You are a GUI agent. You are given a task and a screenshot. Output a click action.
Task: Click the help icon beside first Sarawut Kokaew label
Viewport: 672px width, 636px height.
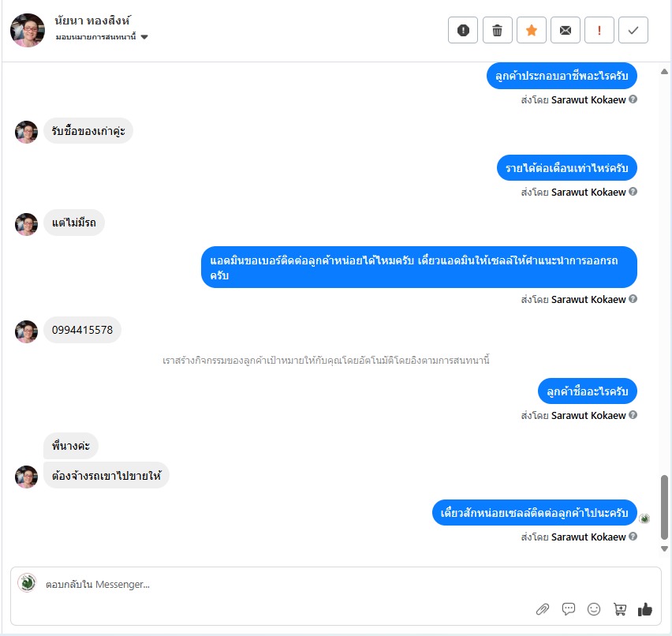(633, 99)
